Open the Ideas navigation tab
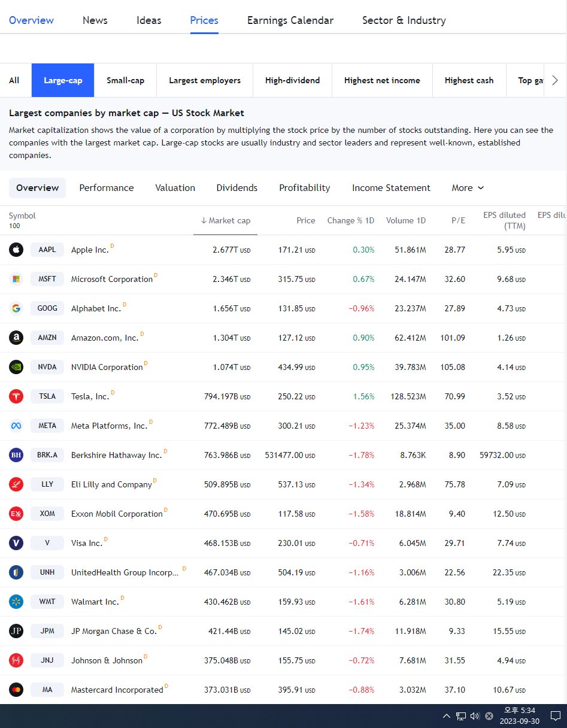567x728 pixels. coord(149,20)
